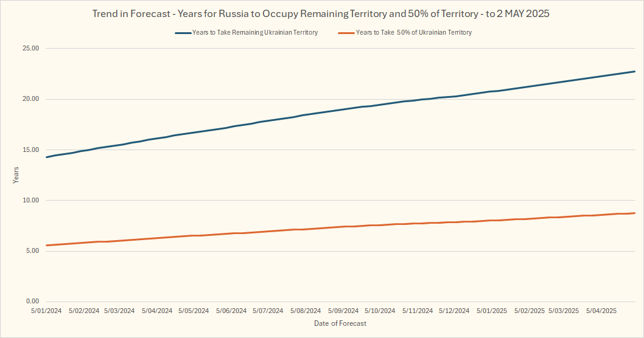Click the 0.00 y-axis tick label
Image resolution: width=644 pixels, height=338 pixels.
(x=33, y=302)
